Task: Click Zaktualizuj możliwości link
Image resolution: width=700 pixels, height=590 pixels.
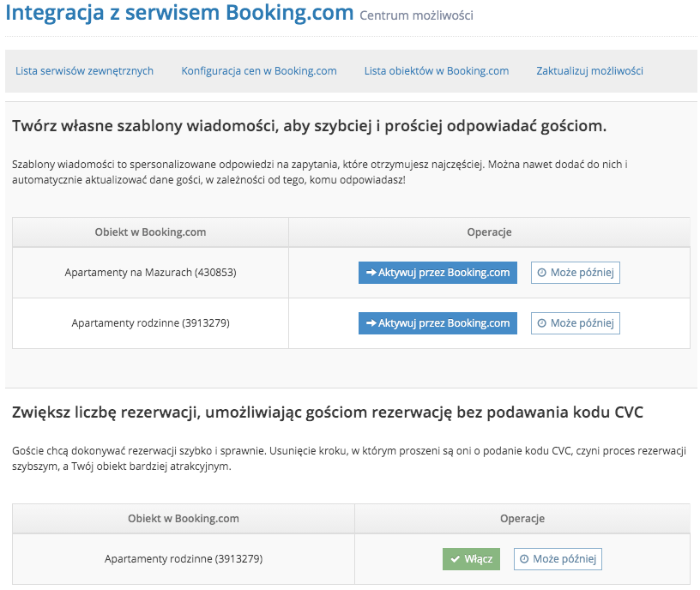Action: pyautogui.click(x=589, y=71)
